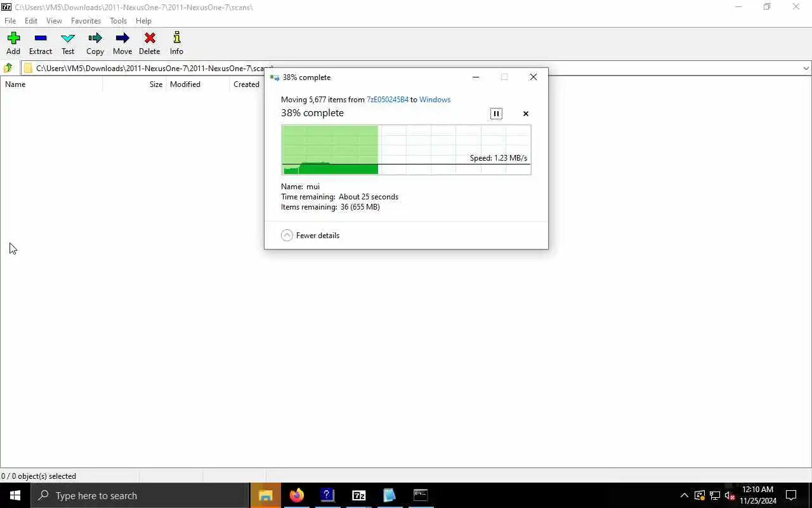Go up one folder level icon
Screen dimensions: 812x508
[8, 68]
